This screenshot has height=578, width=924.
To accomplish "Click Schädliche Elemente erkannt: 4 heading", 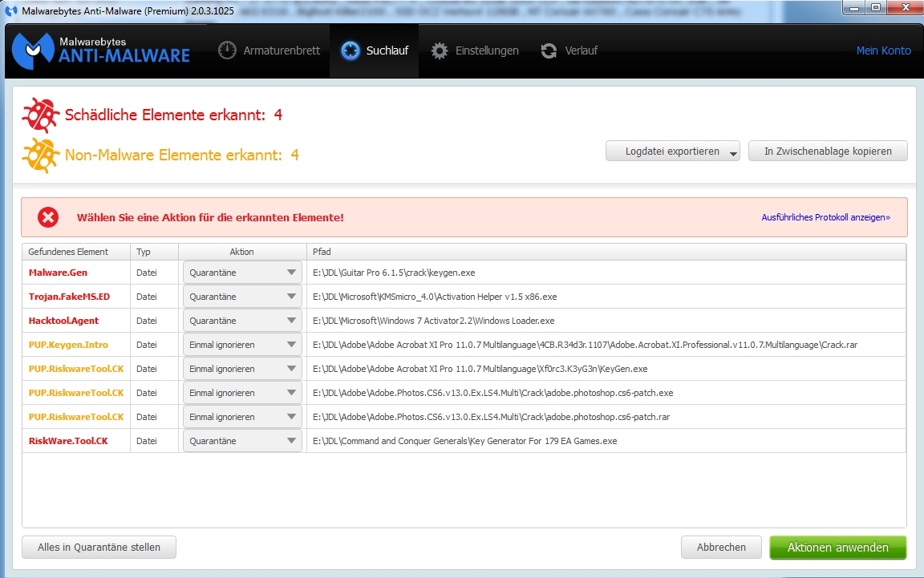I will click(173, 115).
